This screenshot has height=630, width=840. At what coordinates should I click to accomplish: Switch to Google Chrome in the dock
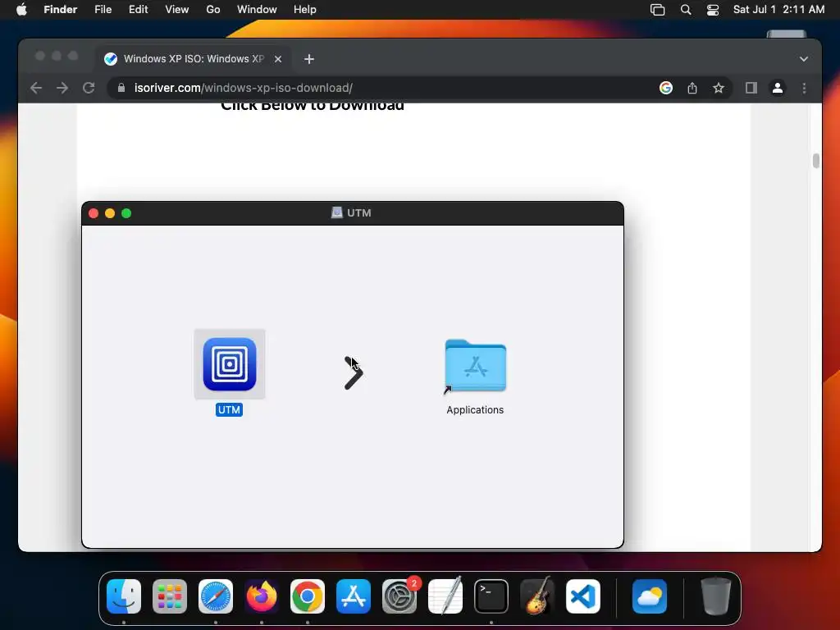click(308, 596)
